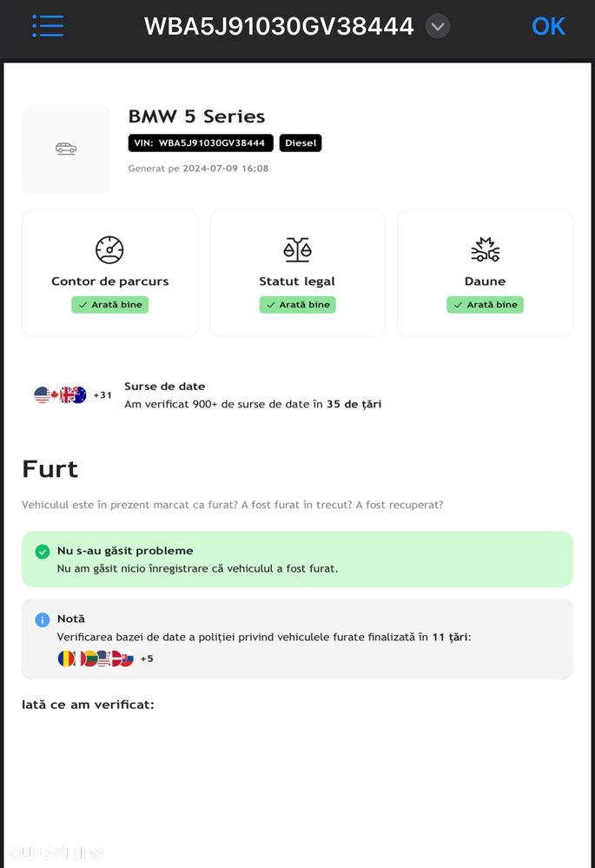Viewport: 595px width, 868px height.
Task: Expand the +5 more countries list
Action: [x=147, y=659]
